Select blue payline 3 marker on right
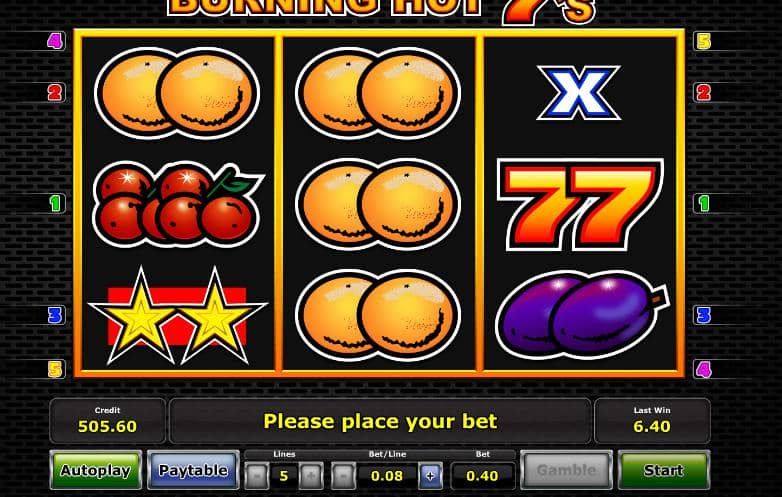 point(703,315)
